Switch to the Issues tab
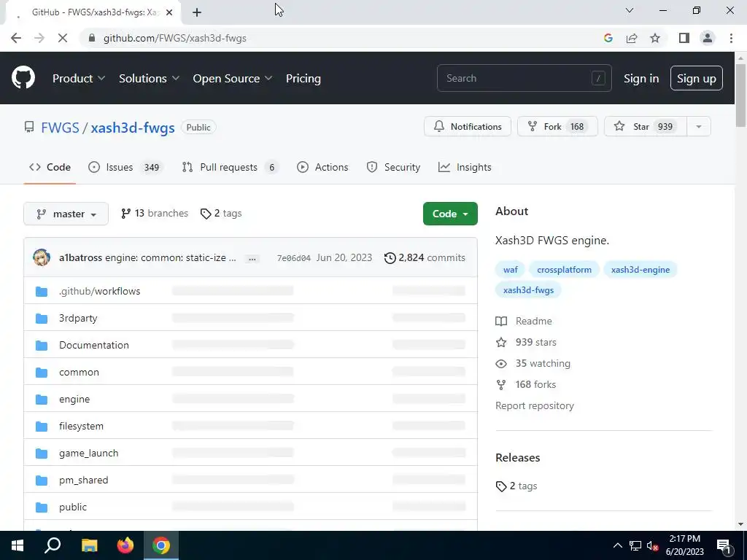Viewport: 747px width, 560px height. click(125, 167)
